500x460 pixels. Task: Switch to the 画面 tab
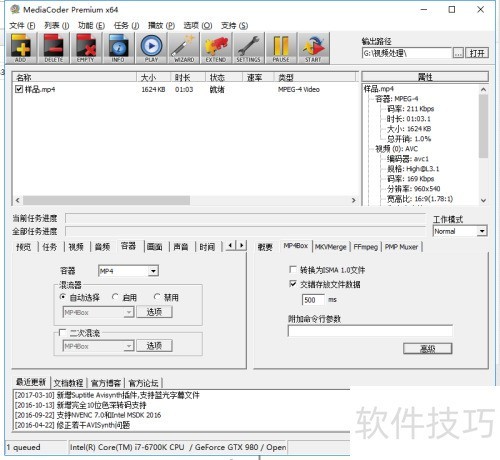click(x=155, y=247)
